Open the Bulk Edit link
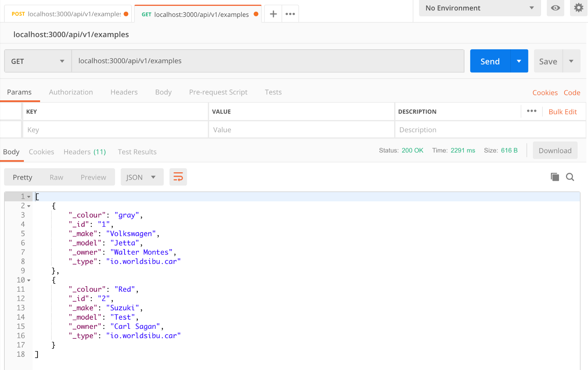588x370 pixels. pos(562,112)
